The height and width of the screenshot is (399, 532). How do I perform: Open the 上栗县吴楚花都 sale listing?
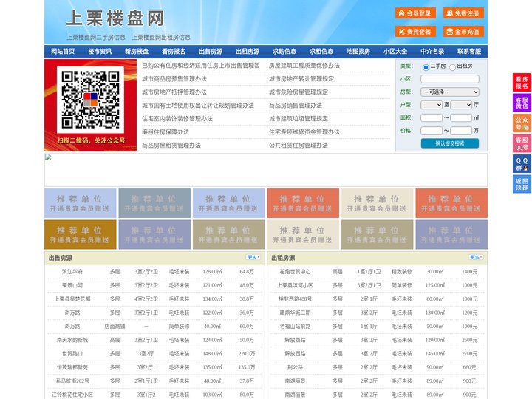click(72, 299)
